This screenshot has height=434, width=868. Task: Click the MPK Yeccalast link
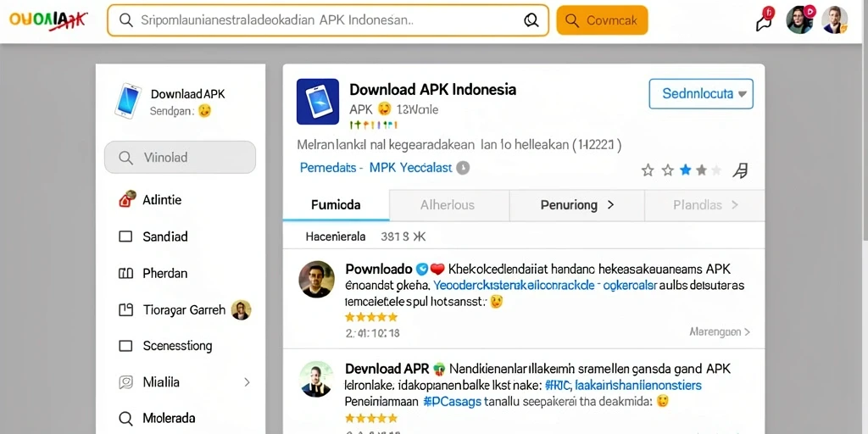point(411,167)
